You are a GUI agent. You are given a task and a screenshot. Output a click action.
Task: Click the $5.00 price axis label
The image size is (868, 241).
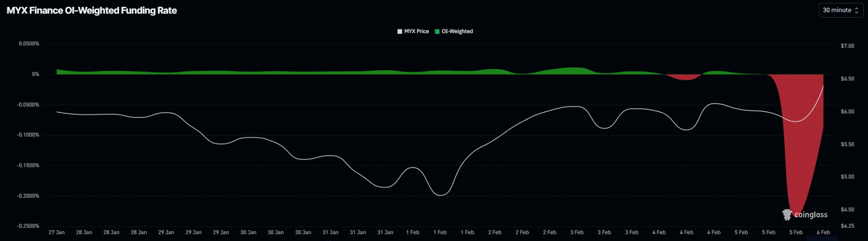point(847,177)
